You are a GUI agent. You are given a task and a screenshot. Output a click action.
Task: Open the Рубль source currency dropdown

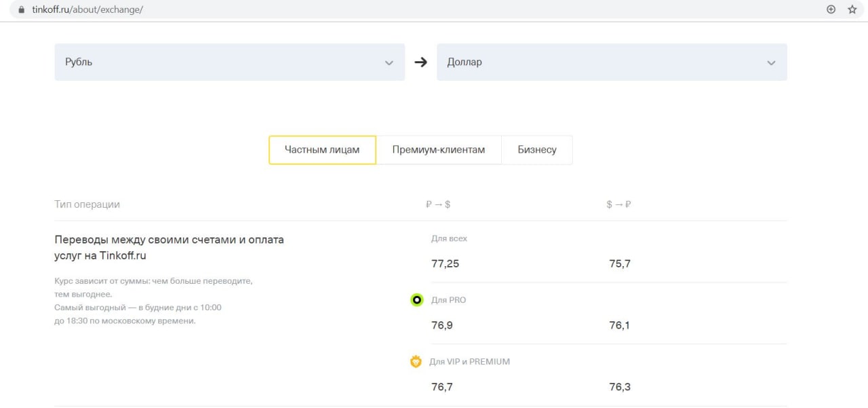coord(229,62)
